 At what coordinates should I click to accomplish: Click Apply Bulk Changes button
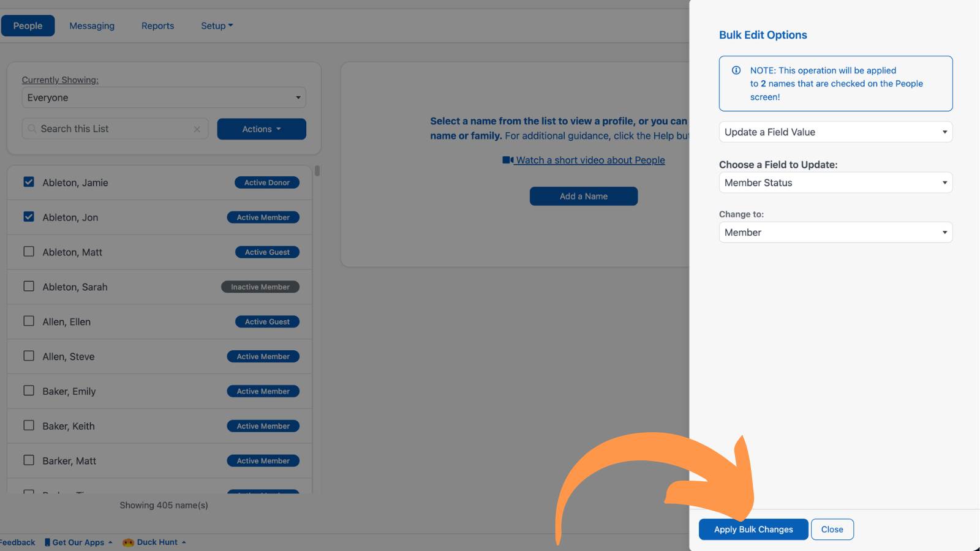[753, 530]
